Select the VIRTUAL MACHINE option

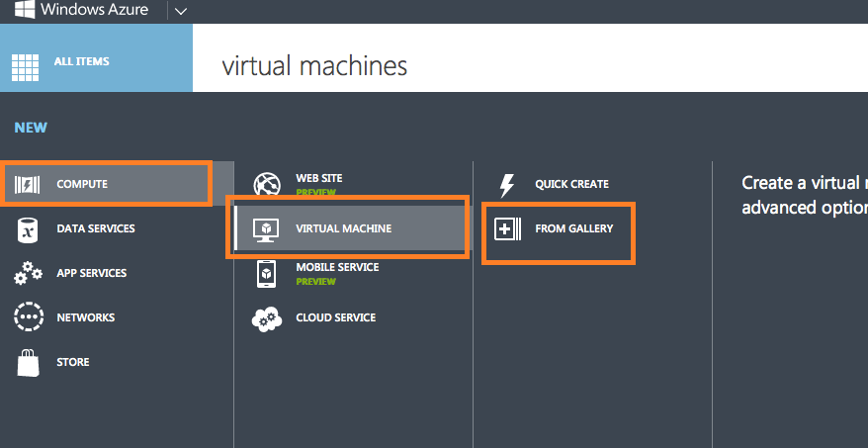tap(343, 228)
